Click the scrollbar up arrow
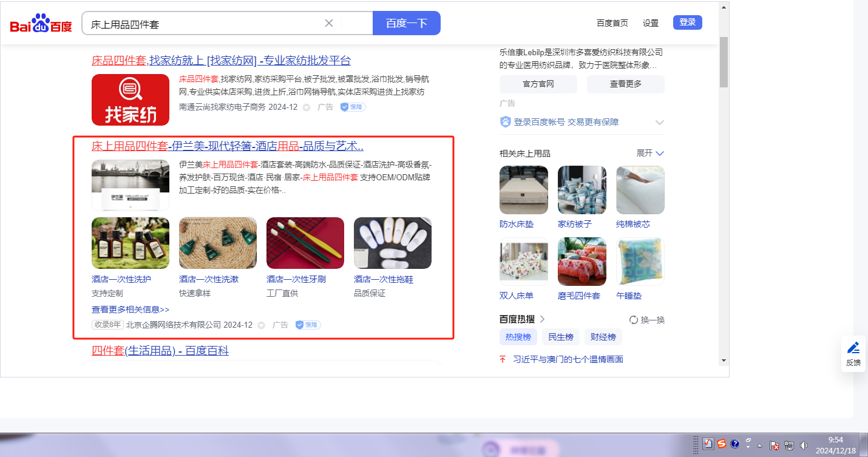 pos(724,8)
